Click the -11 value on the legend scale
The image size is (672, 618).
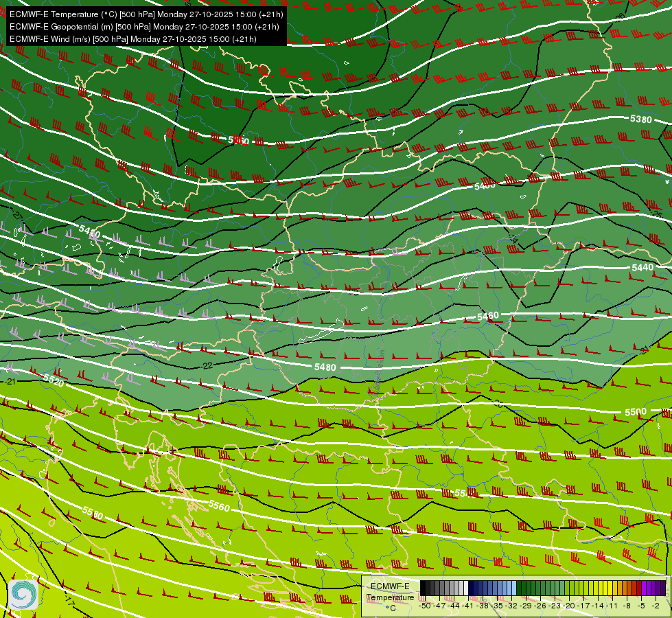click(x=612, y=606)
